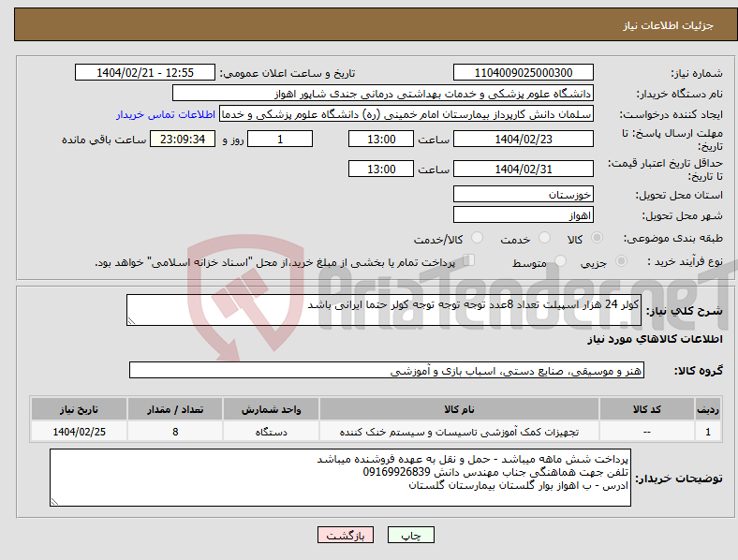Click the price validity time 13:00 field
738x560 pixels.
pyautogui.click(x=381, y=169)
